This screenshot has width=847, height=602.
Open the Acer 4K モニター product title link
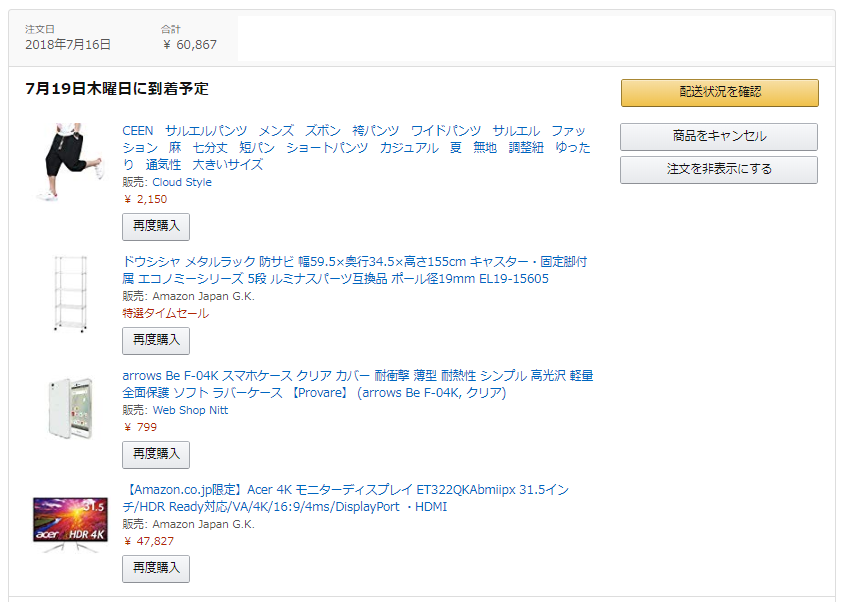pyautogui.click(x=346, y=498)
